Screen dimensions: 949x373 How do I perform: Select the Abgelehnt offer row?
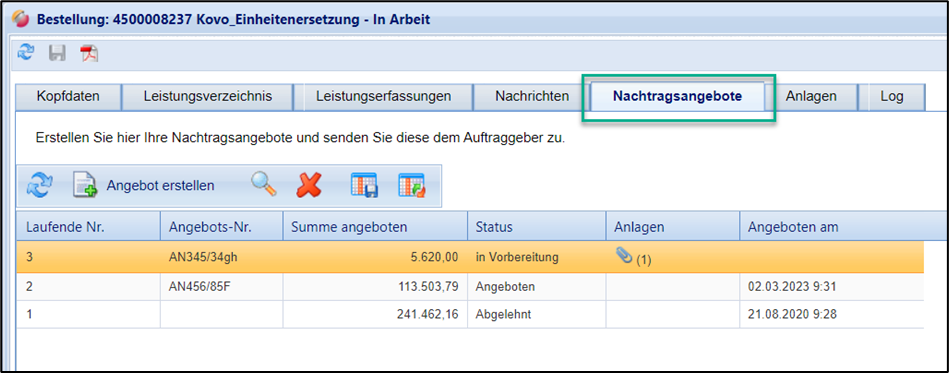[470, 315]
